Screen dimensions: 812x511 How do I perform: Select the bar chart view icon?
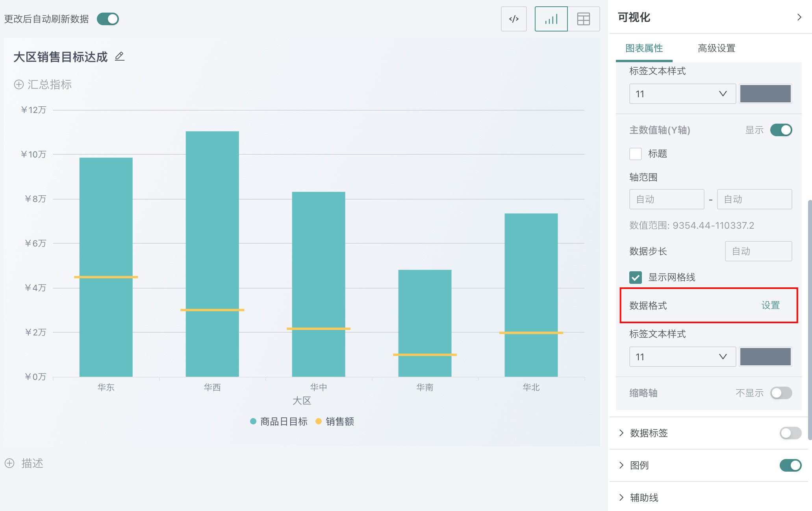[551, 19]
